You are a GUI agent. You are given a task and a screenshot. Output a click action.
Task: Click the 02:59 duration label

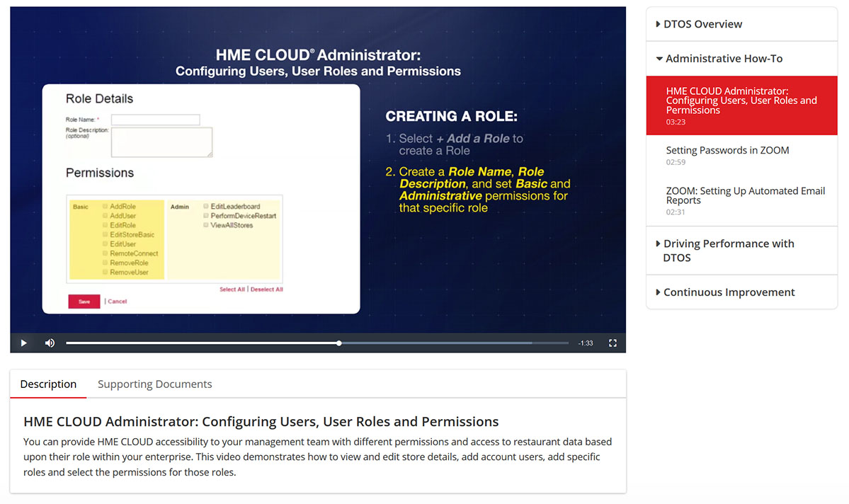tap(676, 162)
